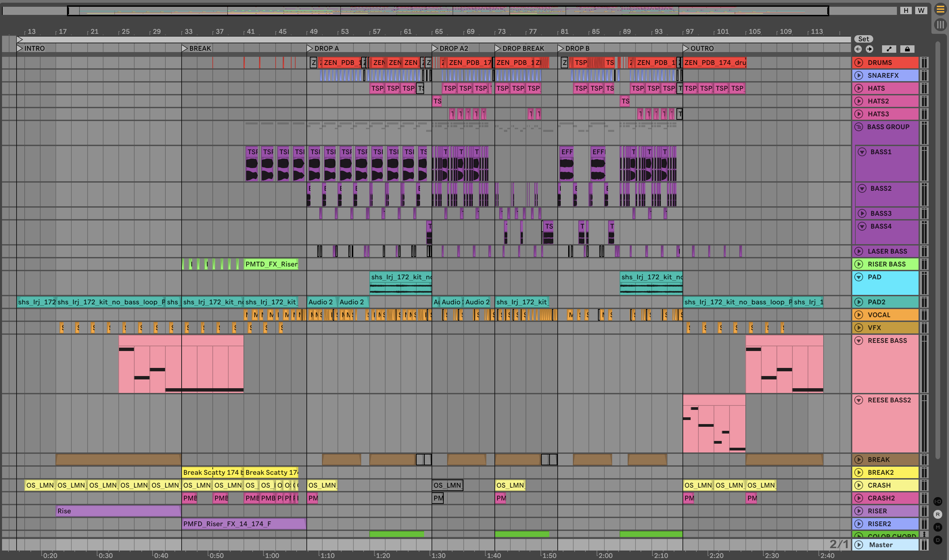
Task: Collapse the REESE BASS track
Action: (x=859, y=341)
